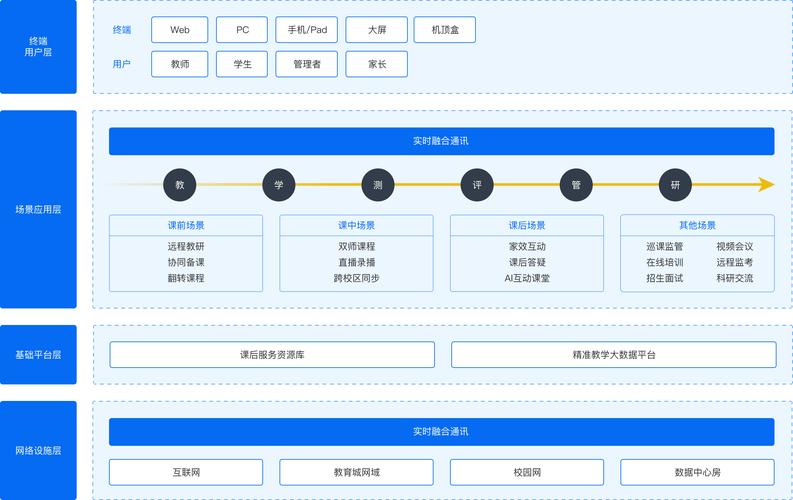Click the Web terminal box
Image resolution: width=793 pixels, height=500 pixels.
pyautogui.click(x=180, y=30)
